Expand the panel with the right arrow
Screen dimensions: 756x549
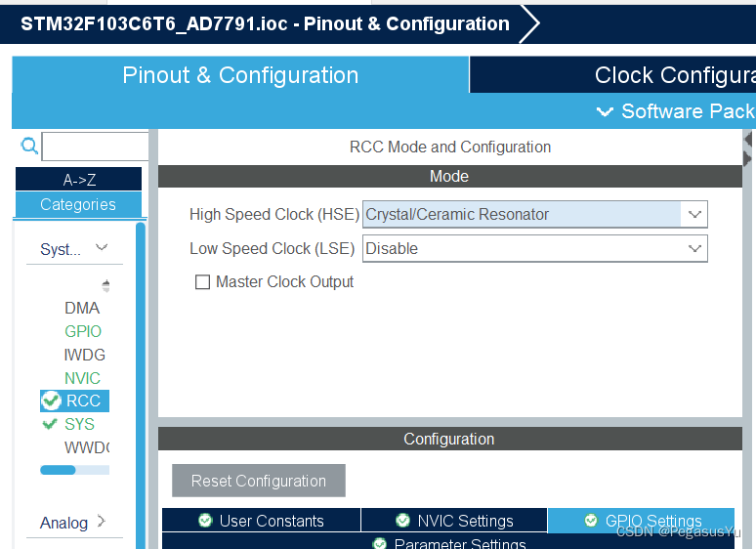coord(748,158)
